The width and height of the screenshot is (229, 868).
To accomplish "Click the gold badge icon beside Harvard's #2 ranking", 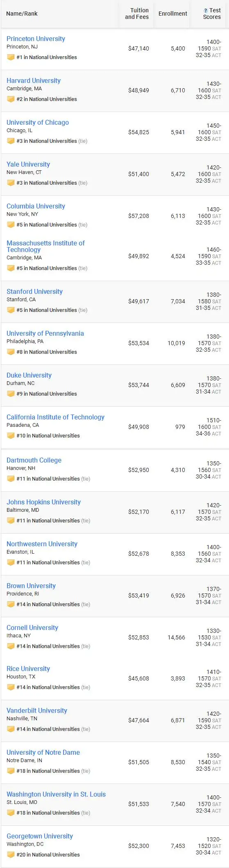I will [x=11, y=99].
